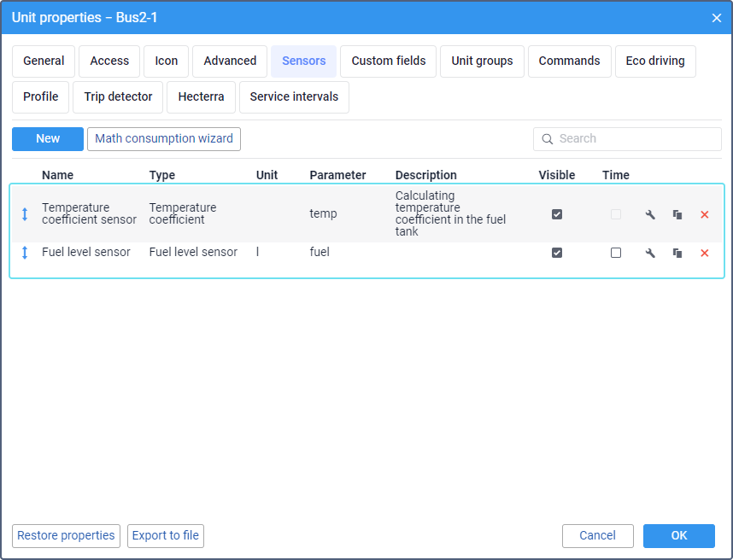Launch the Math consumption wizard
733x560 pixels.
coord(164,139)
